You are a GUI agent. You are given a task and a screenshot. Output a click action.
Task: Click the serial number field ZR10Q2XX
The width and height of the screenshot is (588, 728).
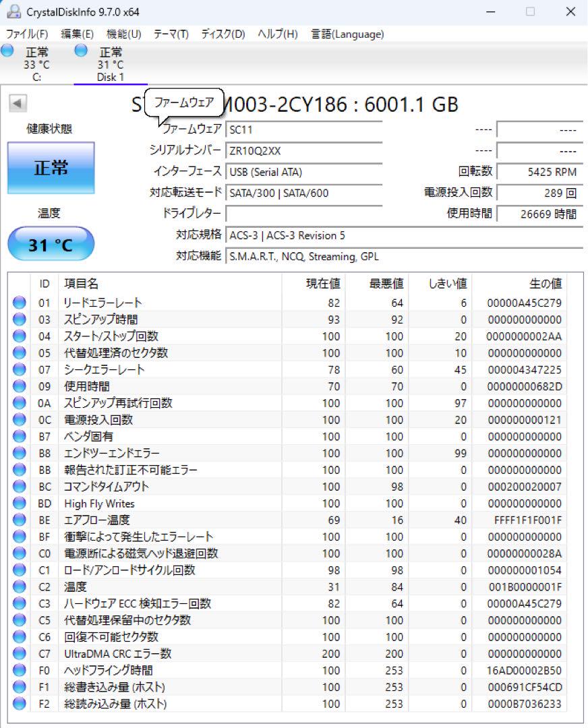(x=303, y=151)
